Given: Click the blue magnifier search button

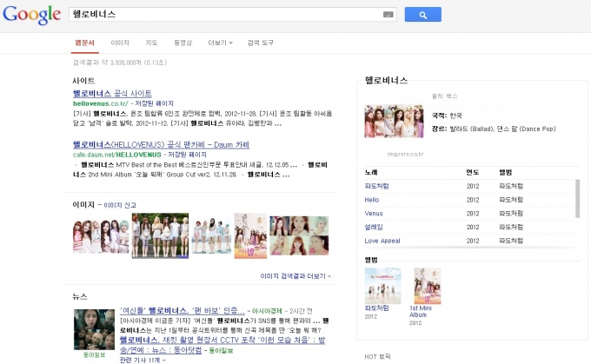Looking at the screenshot, I should (423, 14).
